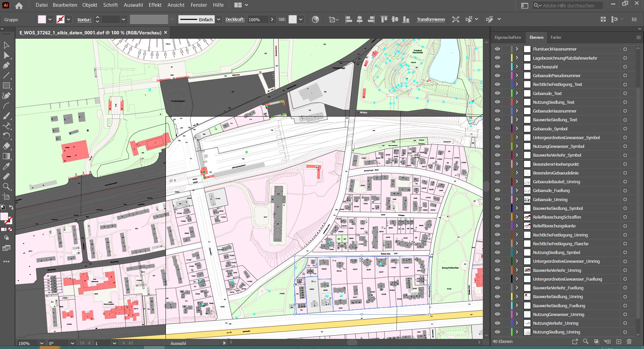The height and width of the screenshot is (349, 644).
Task: Delete selected layer with trash icon
Action: pyautogui.click(x=629, y=342)
